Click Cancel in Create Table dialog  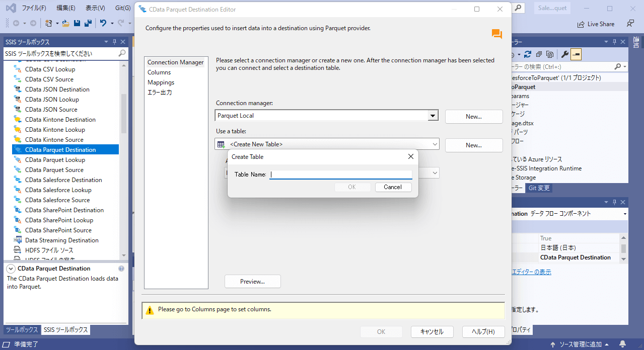(393, 187)
